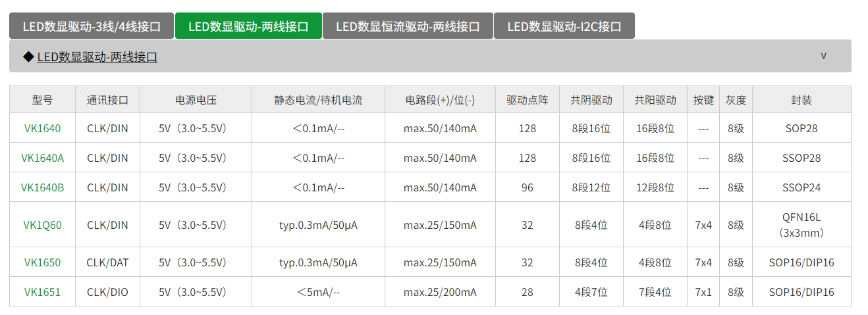The width and height of the screenshot is (868, 315).
Task: Switch to the LED数显驱动-I2C接口 tab
Action: click(x=564, y=26)
